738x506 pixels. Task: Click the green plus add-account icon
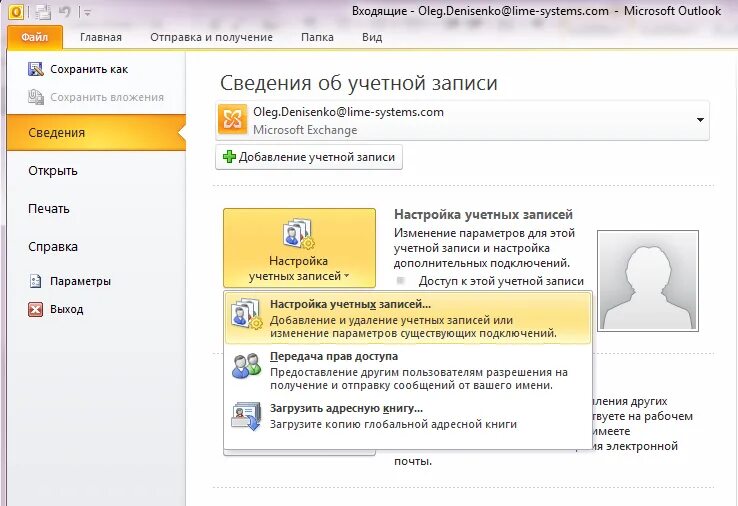tap(229, 157)
